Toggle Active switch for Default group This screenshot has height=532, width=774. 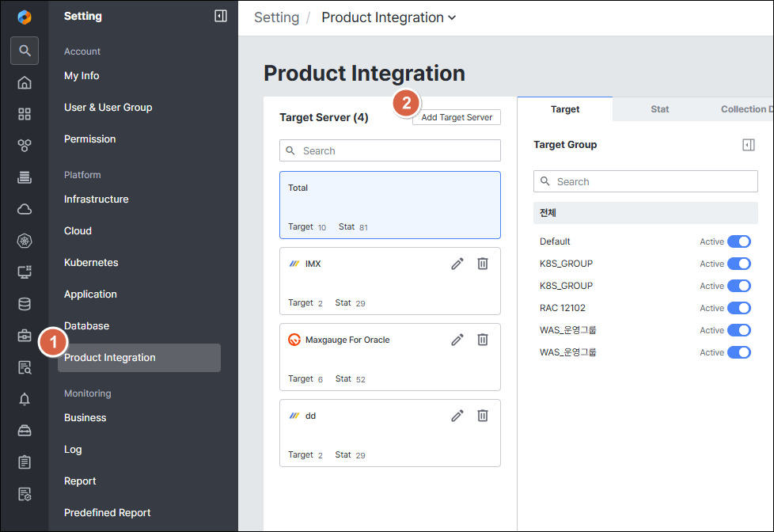click(738, 241)
